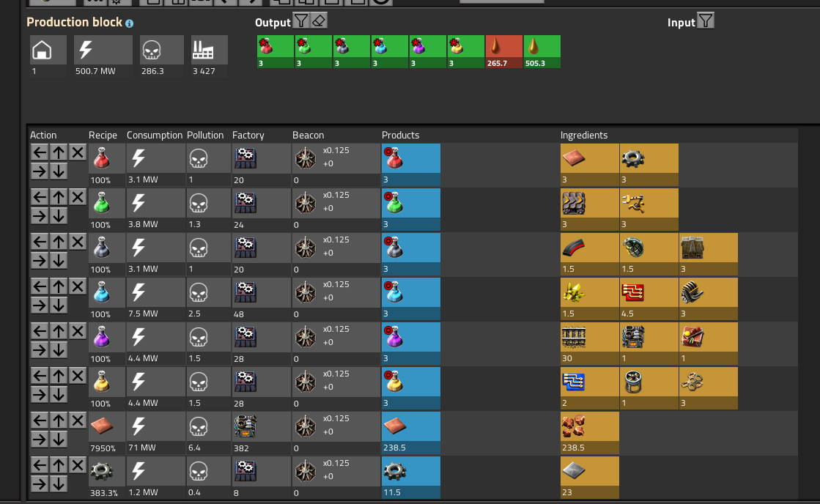Screen dimensions: 820x504
Task: Select the electric furnace ingredient of purple science
Action: coord(649,344)
